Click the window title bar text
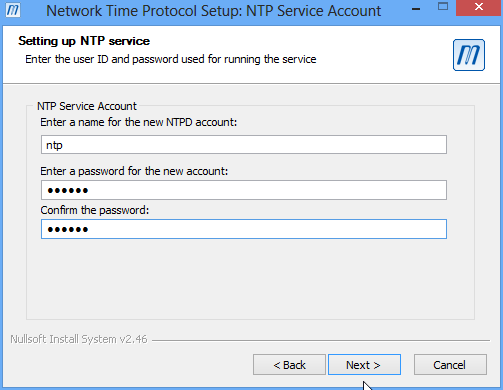The width and height of the screenshot is (503, 390). pyautogui.click(x=213, y=11)
